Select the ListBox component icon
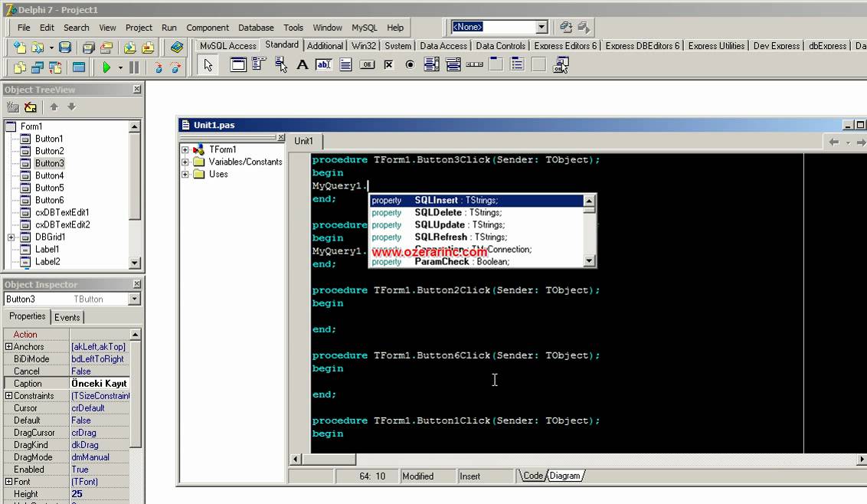 point(431,65)
